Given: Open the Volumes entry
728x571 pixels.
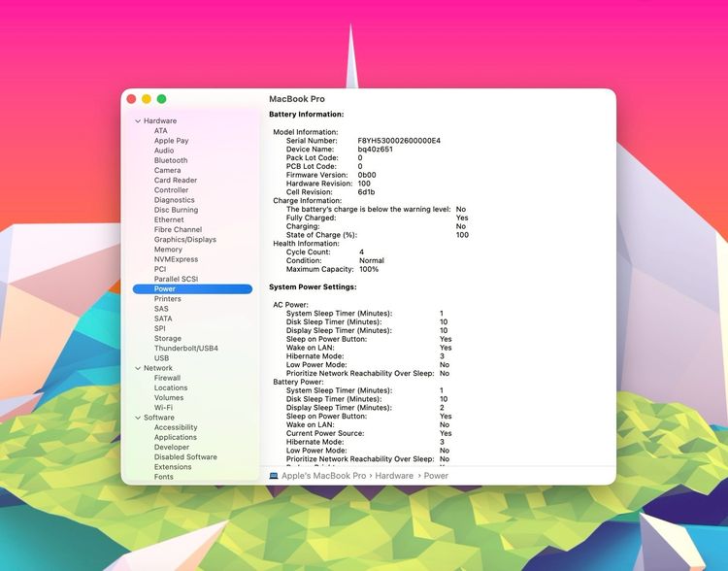Looking at the screenshot, I should [x=169, y=398].
